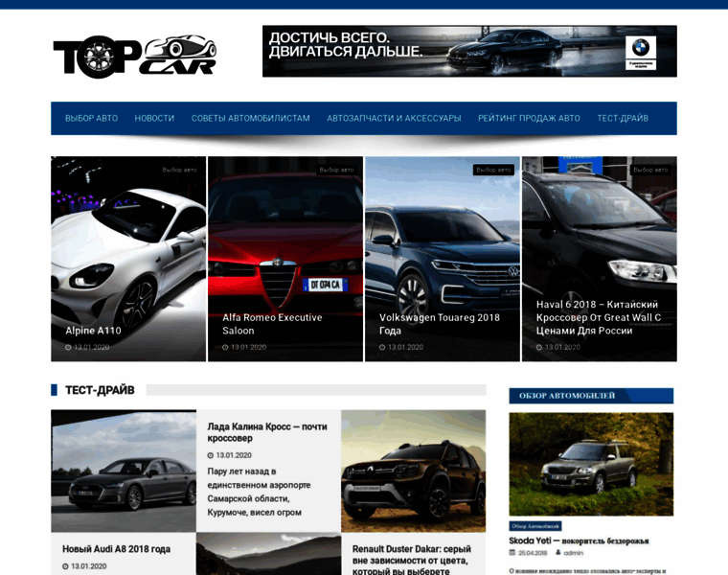The height and width of the screenshot is (575, 728).
Task: Open the Skoda Yeti sidebar image
Action: pos(591,464)
